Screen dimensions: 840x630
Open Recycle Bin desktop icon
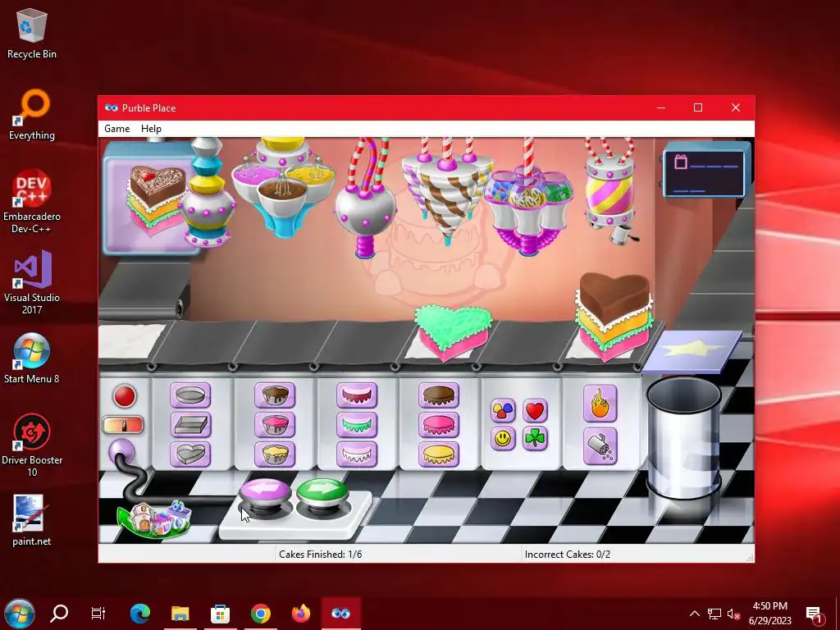pos(32,34)
